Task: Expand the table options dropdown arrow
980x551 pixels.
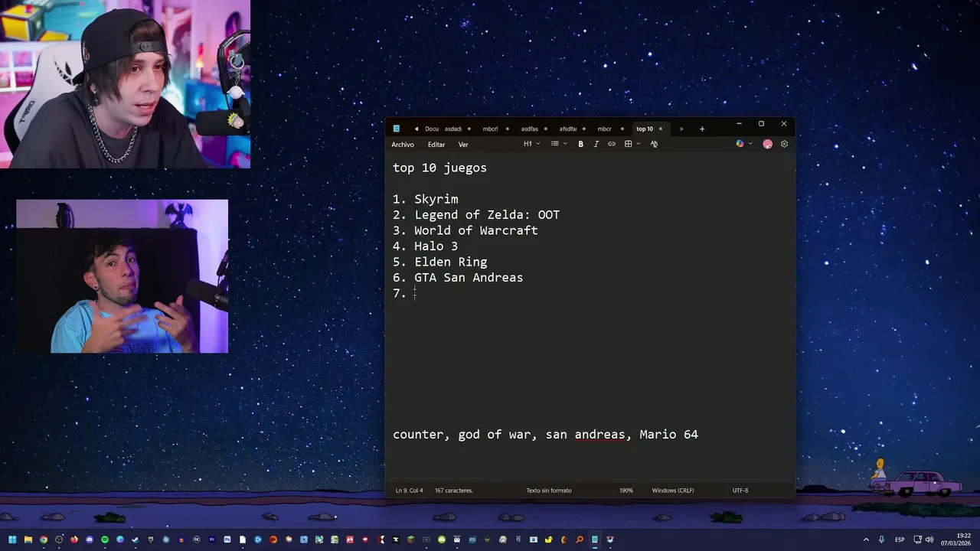Action: [638, 144]
